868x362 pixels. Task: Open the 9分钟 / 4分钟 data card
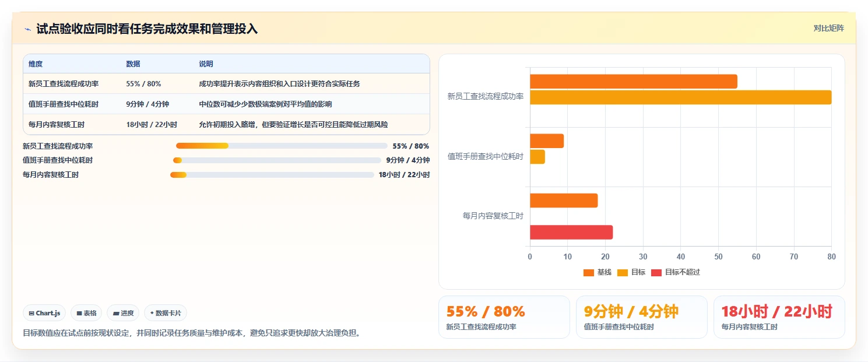click(642, 317)
